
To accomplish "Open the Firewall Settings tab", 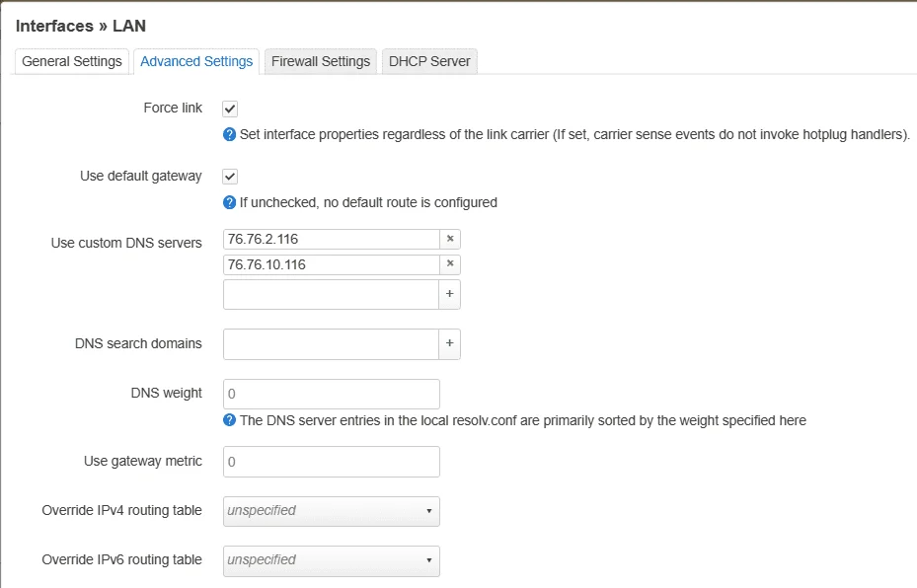I will pyautogui.click(x=321, y=61).
